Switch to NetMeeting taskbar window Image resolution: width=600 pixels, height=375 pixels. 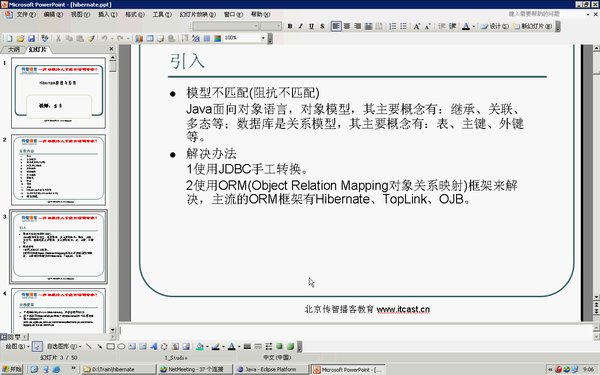196,369
